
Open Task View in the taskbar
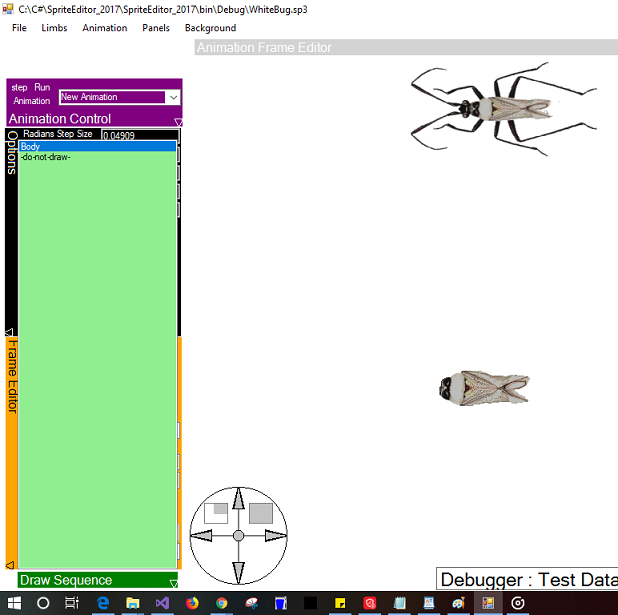point(72,603)
